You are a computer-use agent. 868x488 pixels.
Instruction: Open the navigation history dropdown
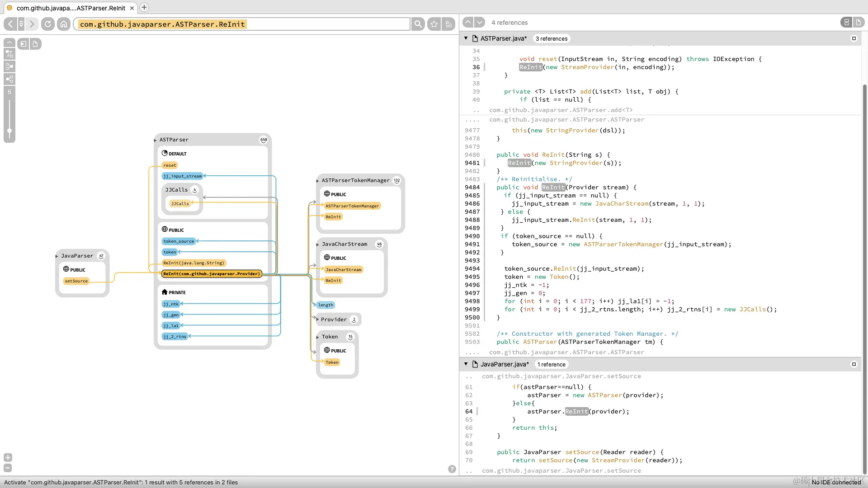pyautogui.click(x=21, y=24)
